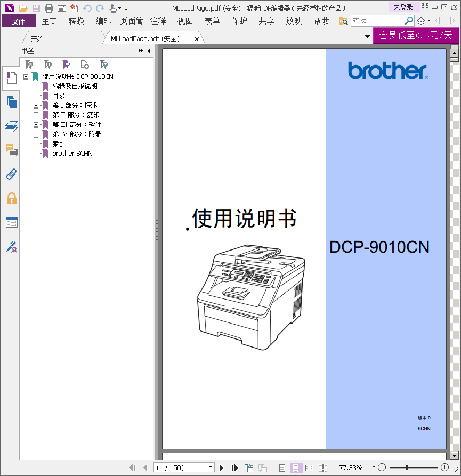Screen dimensions: 461x476
Task: Close the MLLoadPage.pdf tab
Action: [x=197, y=39]
